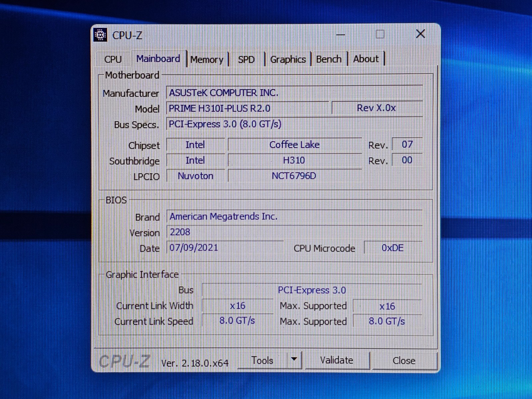Click the NCT6796D LPCIO model field
Viewport: 532px width, 399px height.
[x=295, y=176]
